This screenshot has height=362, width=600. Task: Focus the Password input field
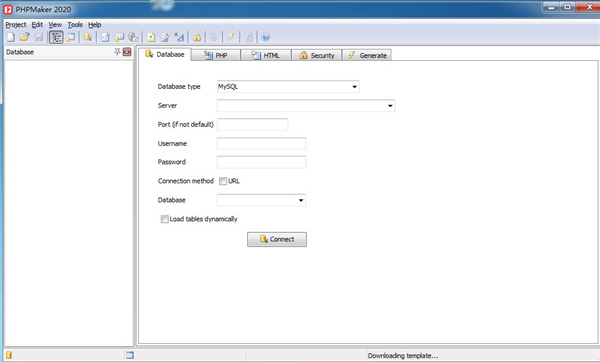(x=261, y=162)
